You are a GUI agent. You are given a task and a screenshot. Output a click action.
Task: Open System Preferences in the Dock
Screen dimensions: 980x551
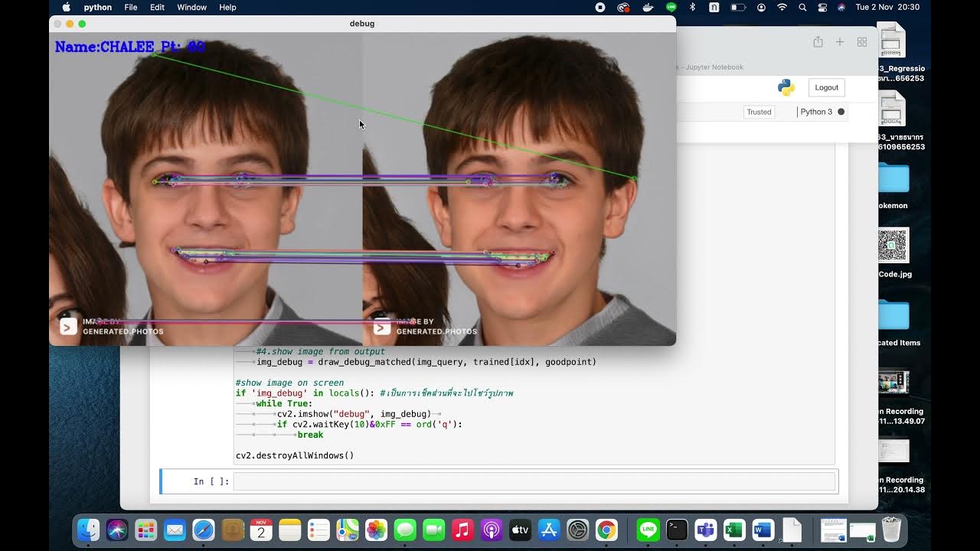(577, 530)
